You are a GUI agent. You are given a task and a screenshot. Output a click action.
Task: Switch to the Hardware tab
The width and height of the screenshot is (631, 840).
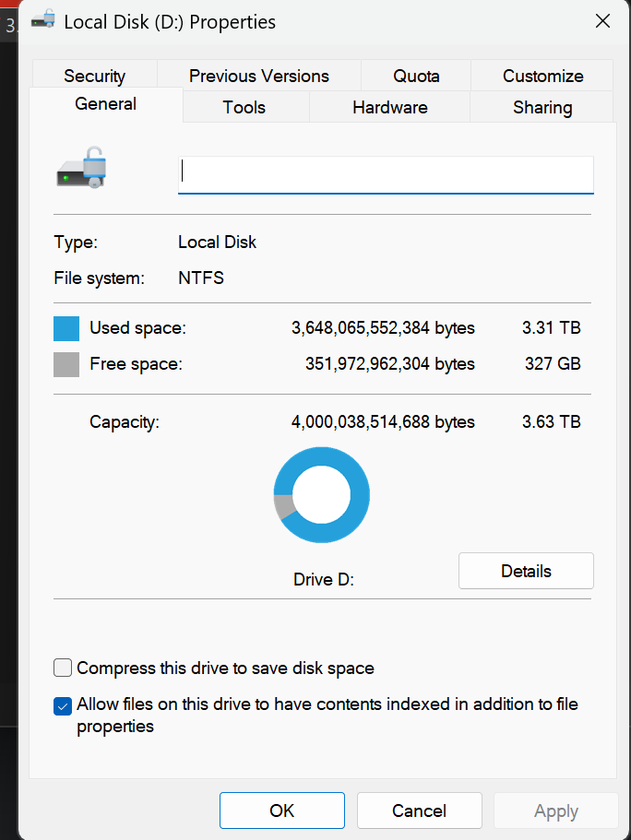pyautogui.click(x=389, y=107)
